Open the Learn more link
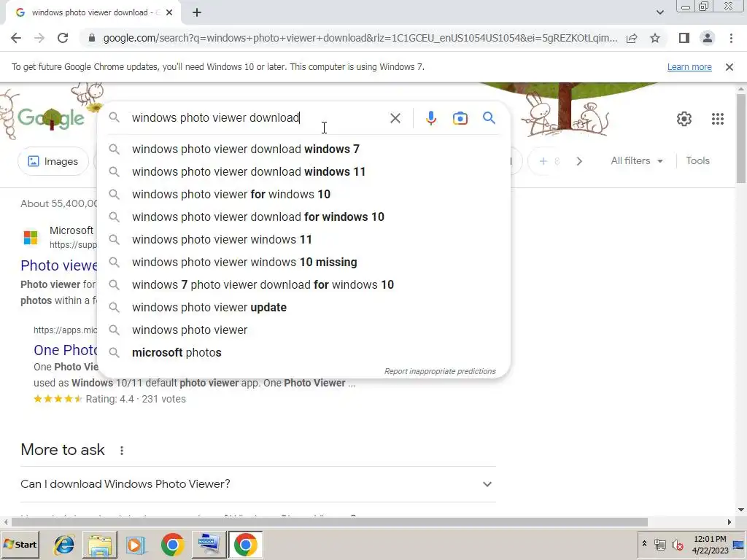This screenshot has width=747, height=560. [x=689, y=67]
